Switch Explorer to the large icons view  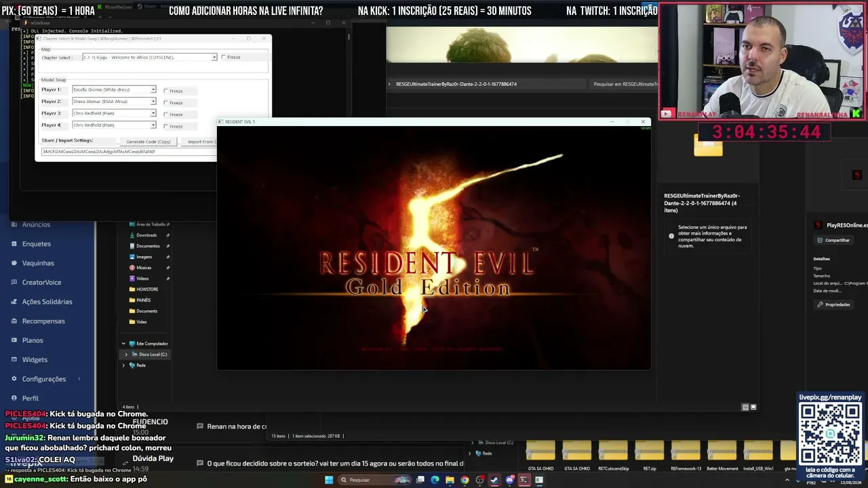click(x=753, y=407)
